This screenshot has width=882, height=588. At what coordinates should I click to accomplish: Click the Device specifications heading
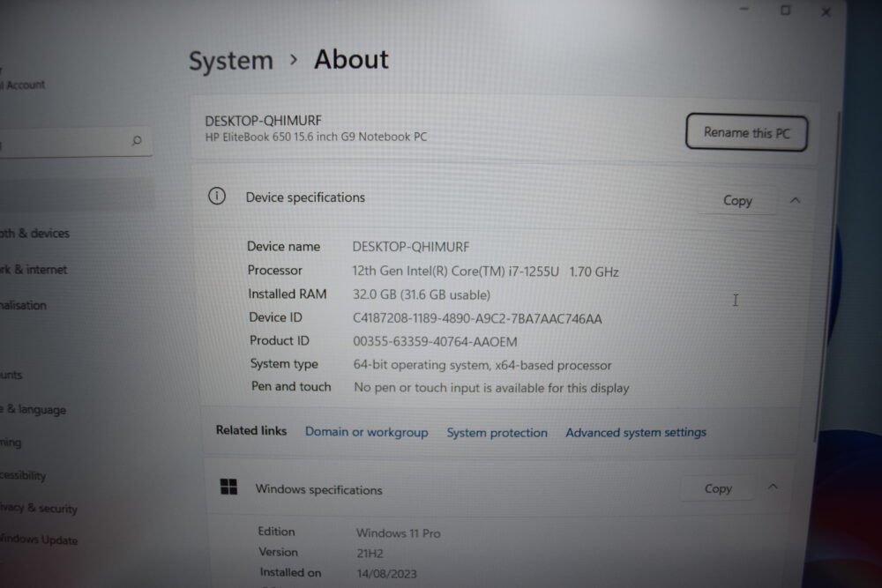pyautogui.click(x=305, y=197)
